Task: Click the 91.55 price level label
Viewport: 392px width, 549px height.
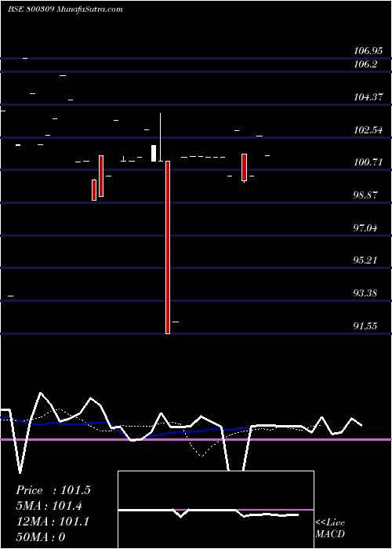Action: 366,326
